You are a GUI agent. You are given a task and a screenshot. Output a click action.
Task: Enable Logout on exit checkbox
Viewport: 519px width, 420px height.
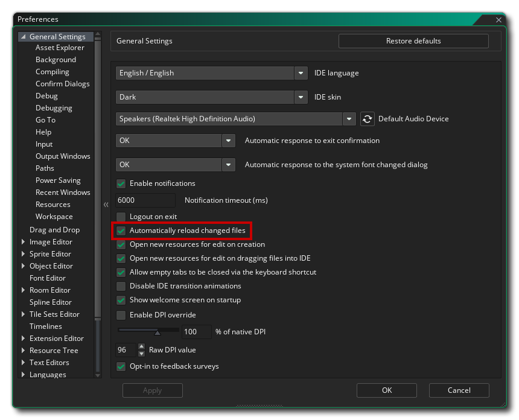tap(121, 217)
